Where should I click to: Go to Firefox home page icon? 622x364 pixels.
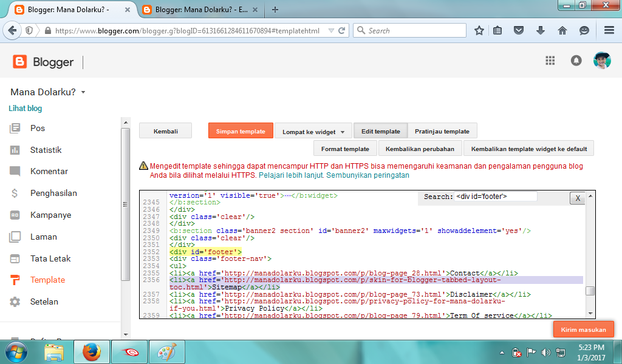[x=562, y=30]
